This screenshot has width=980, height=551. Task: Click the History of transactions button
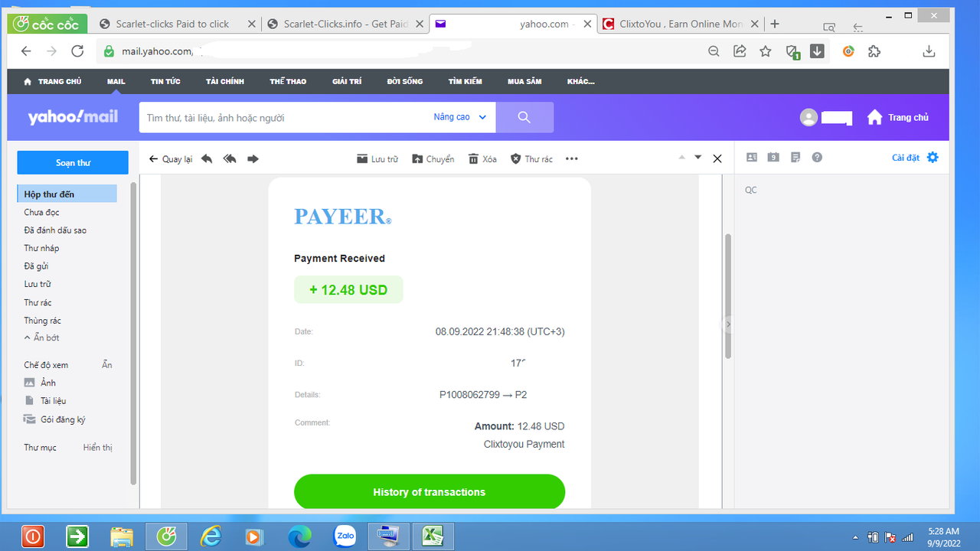[x=430, y=492]
